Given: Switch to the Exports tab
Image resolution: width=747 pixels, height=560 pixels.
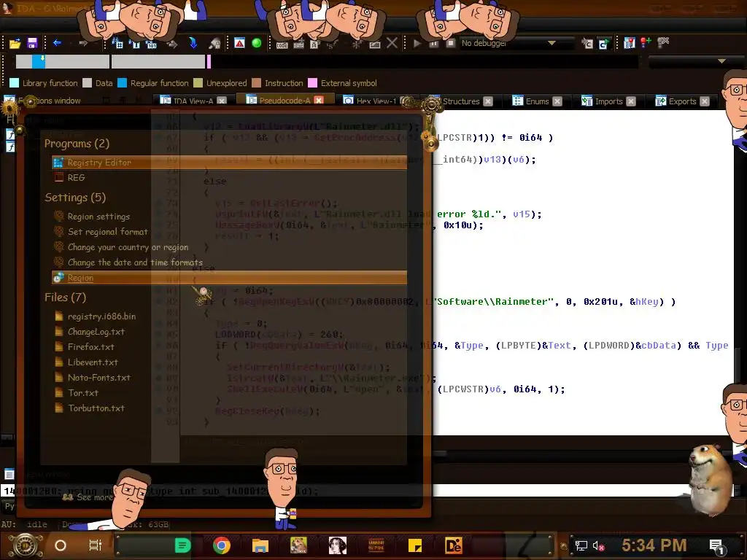Looking at the screenshot, I should coord(682,101).
